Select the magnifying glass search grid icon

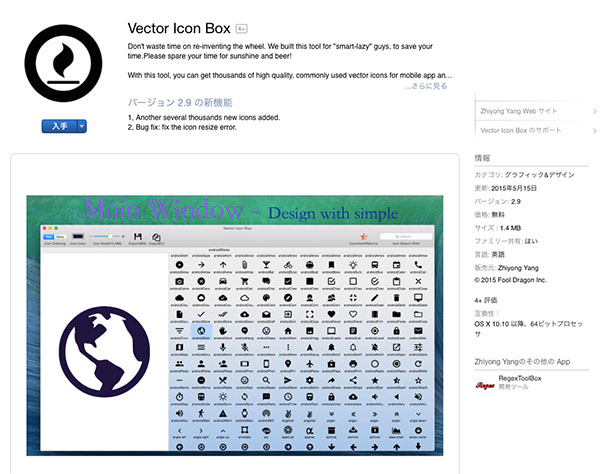click(x=266, y=380)
